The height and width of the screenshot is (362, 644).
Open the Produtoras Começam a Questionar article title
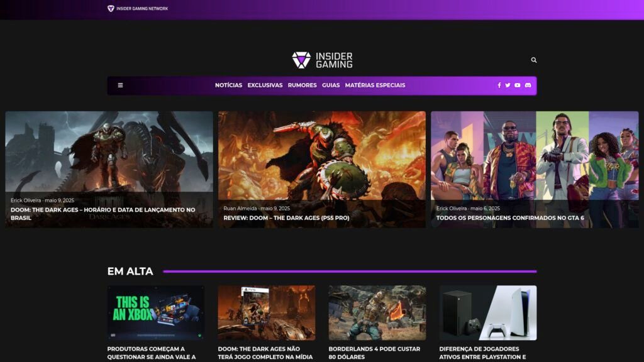[152, 353]
